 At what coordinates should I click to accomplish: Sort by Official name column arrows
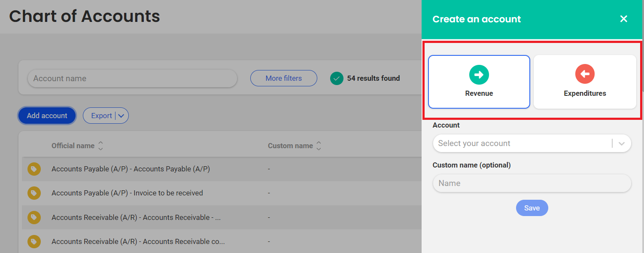point(100,146)
